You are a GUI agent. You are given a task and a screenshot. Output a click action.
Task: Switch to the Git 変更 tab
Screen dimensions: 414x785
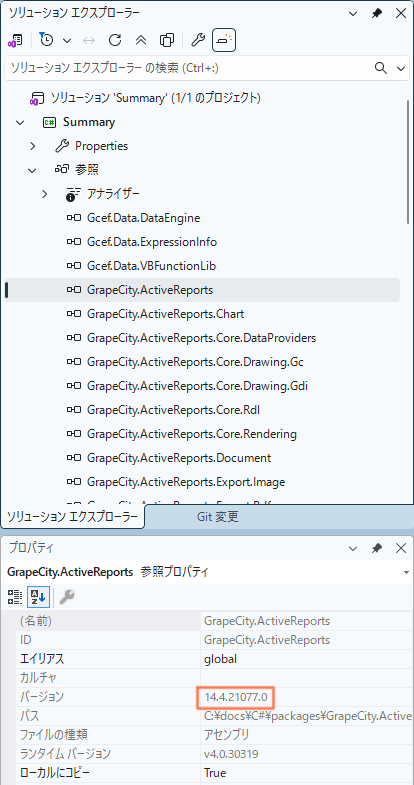tap(217, 517)
